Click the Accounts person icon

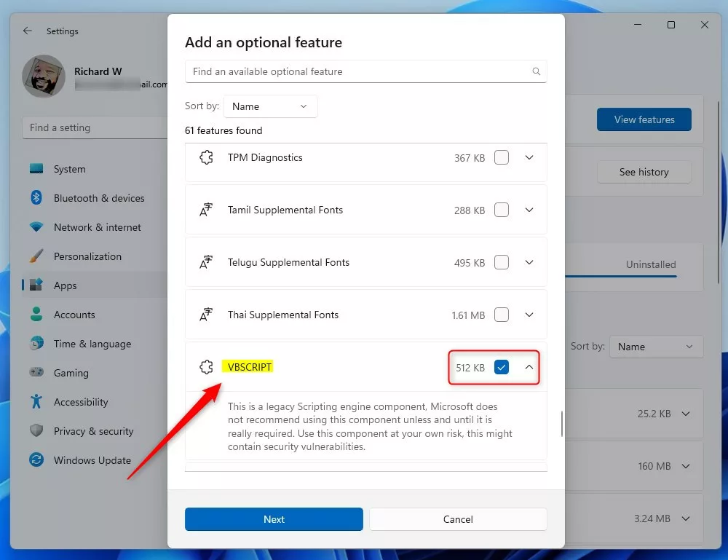coord(36,315)
